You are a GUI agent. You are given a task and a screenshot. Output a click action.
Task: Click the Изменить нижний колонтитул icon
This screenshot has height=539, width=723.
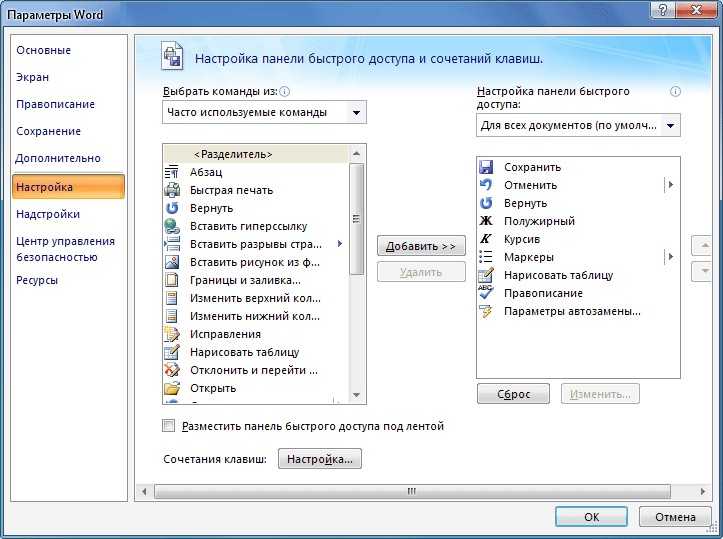[x=172, y=316]
